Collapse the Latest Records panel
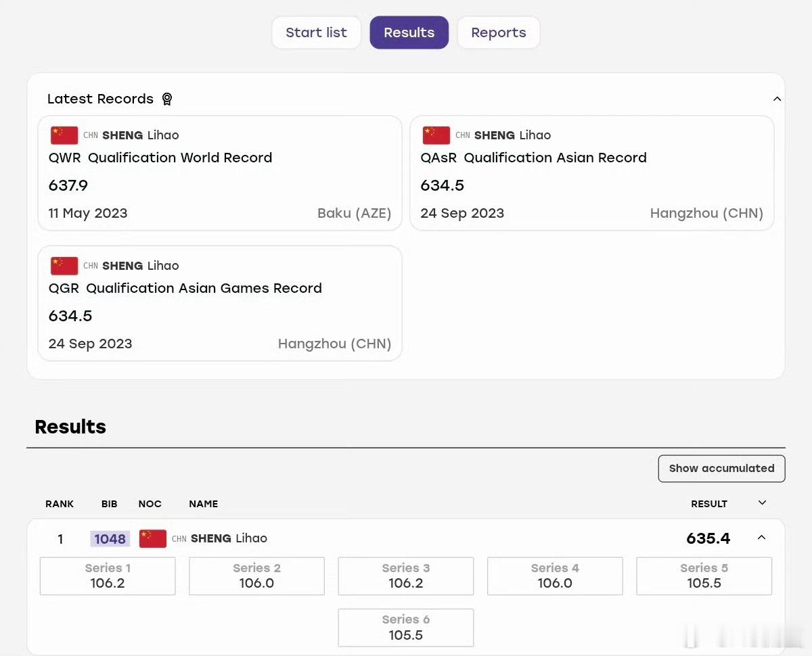 (777, 99)
